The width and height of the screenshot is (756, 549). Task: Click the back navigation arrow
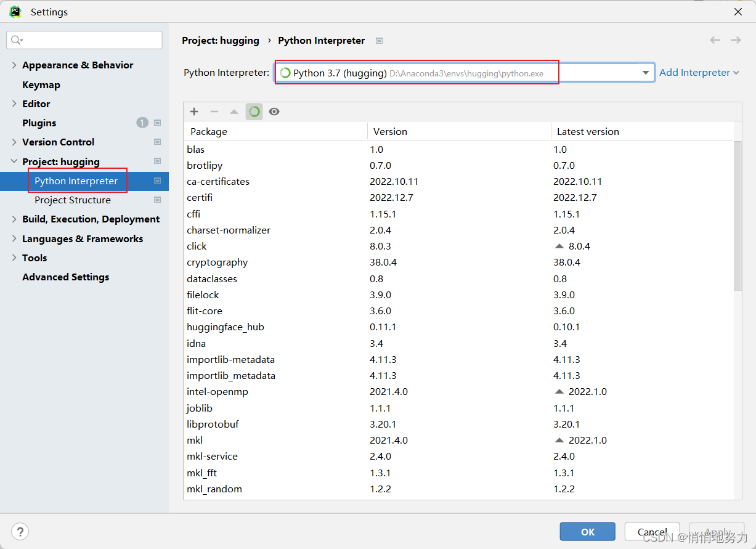[715, 40]
